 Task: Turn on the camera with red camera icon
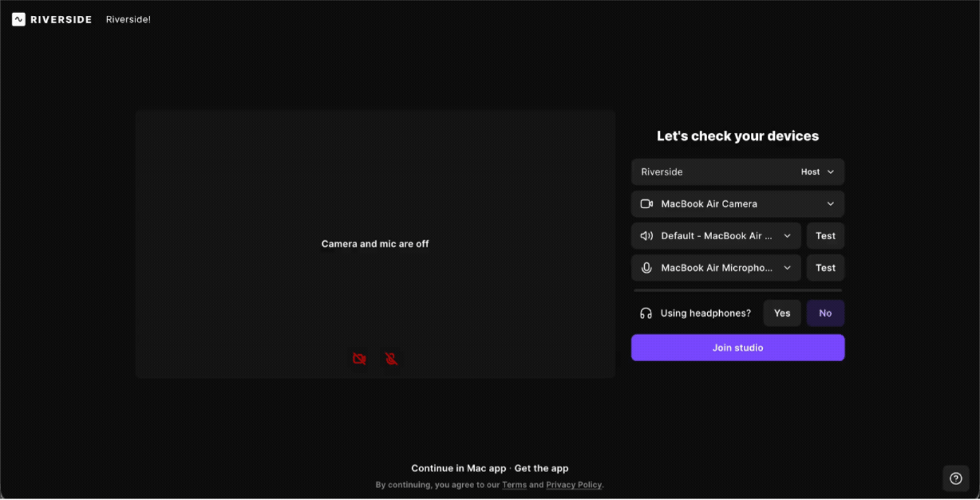point(359,359)
